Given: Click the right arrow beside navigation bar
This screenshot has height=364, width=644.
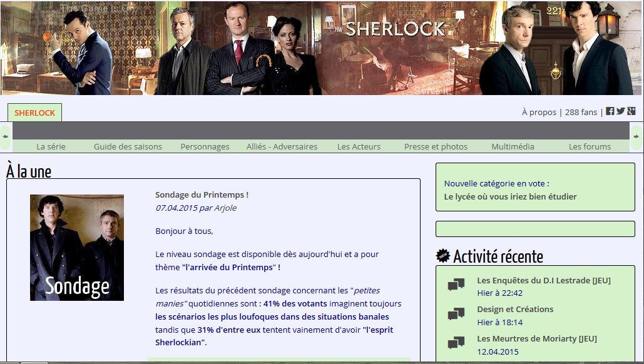Looking at the screenshot, I should (x=636, y=136).
